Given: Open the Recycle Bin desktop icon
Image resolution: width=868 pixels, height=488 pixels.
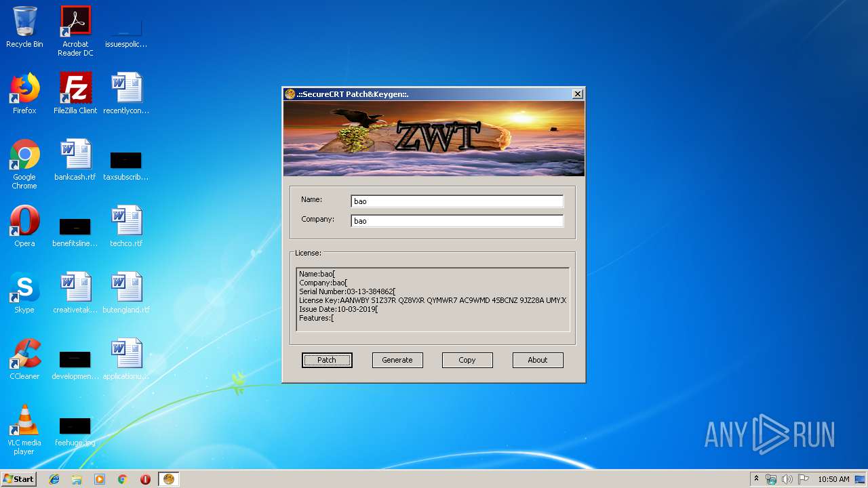Looking at the screenshot, I should click(x=24, y=27).
